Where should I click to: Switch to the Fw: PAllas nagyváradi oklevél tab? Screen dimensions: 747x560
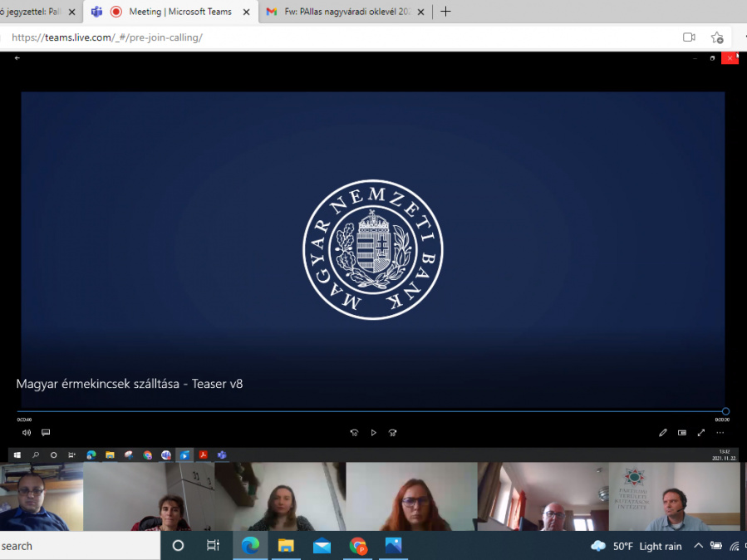tap(347, 12)
